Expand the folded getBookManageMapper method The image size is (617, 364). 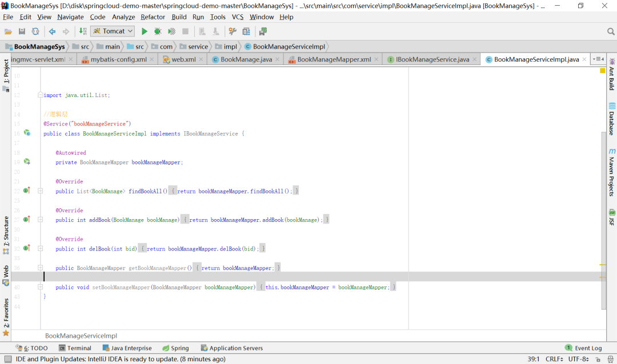40,268
